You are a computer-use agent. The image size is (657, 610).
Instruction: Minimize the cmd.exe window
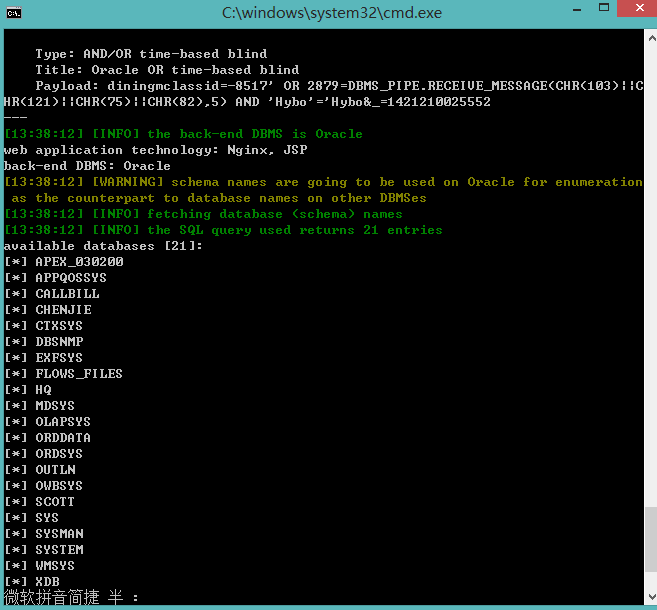coord(577,10)
